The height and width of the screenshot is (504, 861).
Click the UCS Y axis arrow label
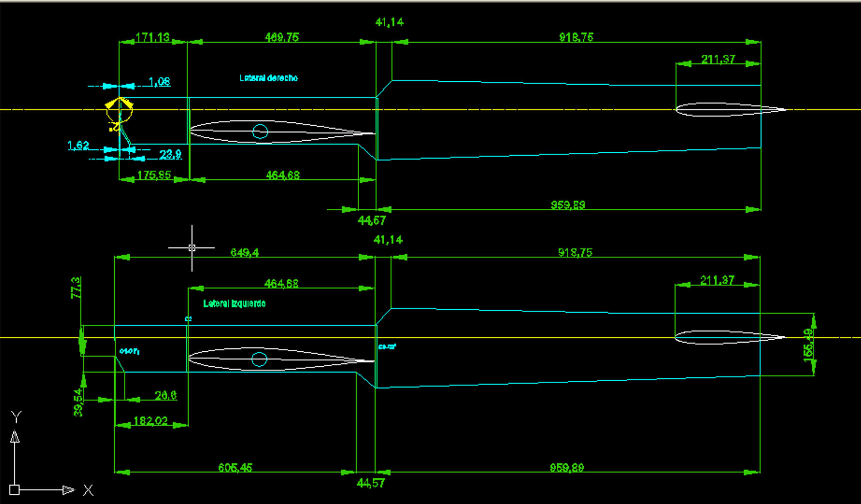pos(16,416)
